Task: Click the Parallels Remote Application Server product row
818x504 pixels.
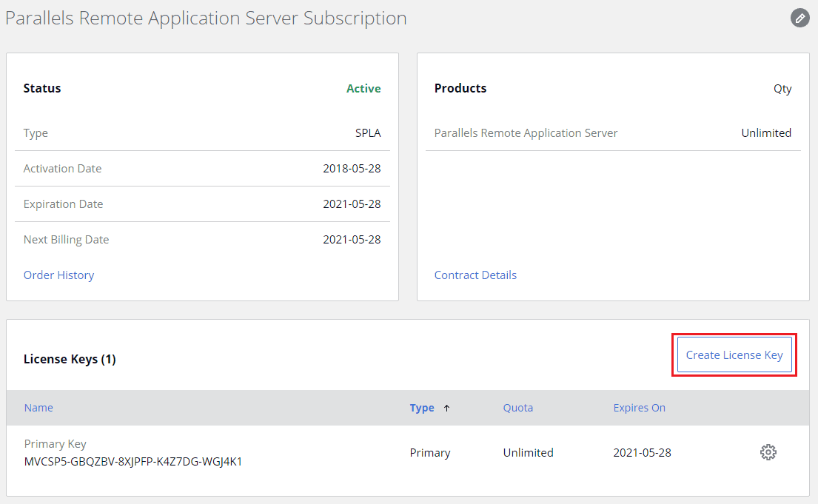Action: tap(613, 133)
